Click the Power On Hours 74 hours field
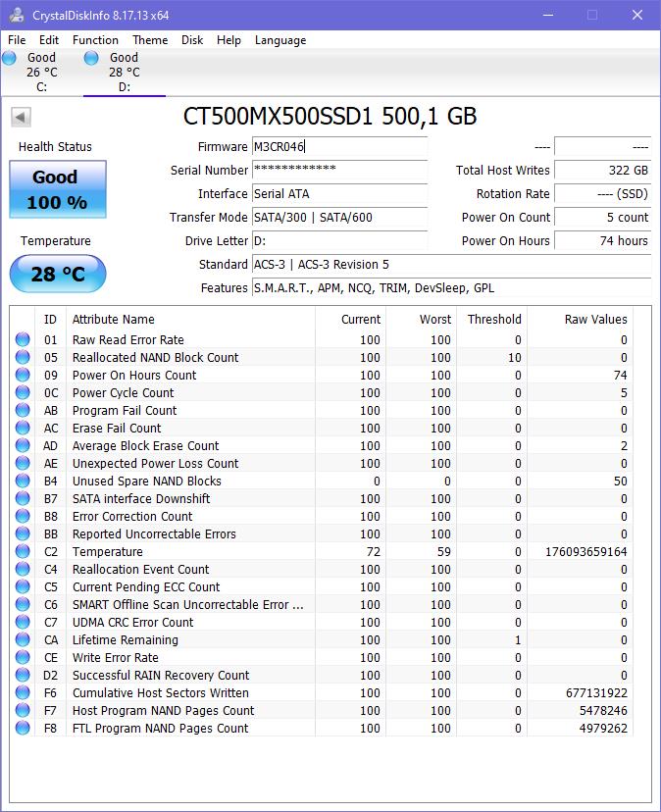The width and height of the screenshot is (661, 812). (x=603, y=241)
